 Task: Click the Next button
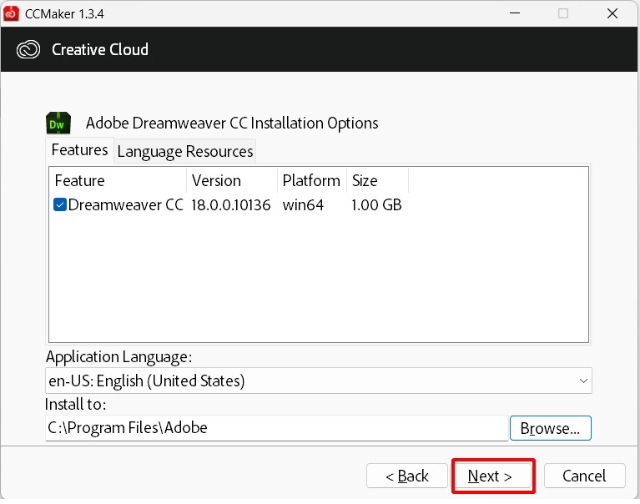pyautogui.click(x=493, y=476)
